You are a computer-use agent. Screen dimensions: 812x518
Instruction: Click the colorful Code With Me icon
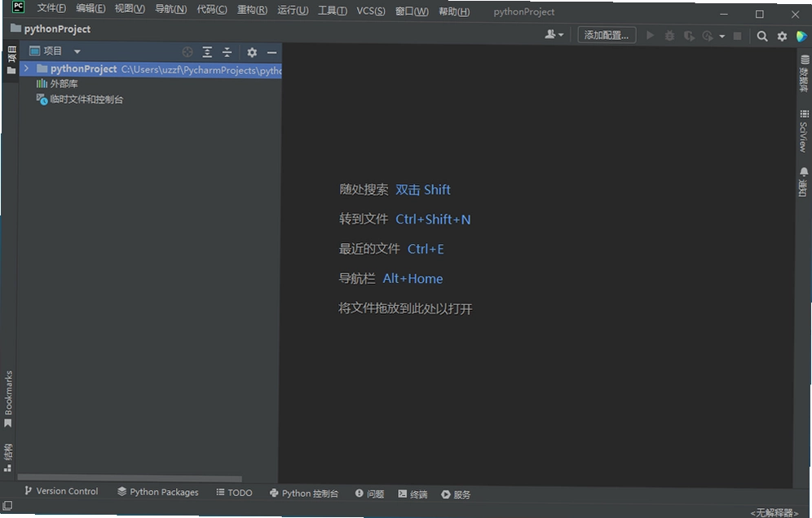pyautogui.click(x=801, y=36)
